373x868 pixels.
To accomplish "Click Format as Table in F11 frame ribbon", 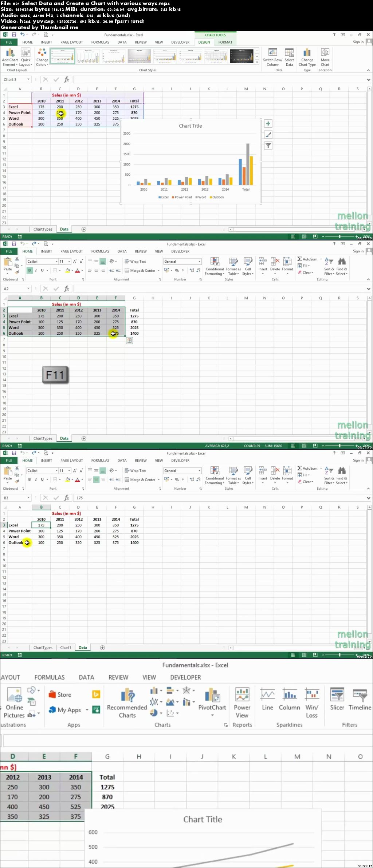I will tap(233, 267).
